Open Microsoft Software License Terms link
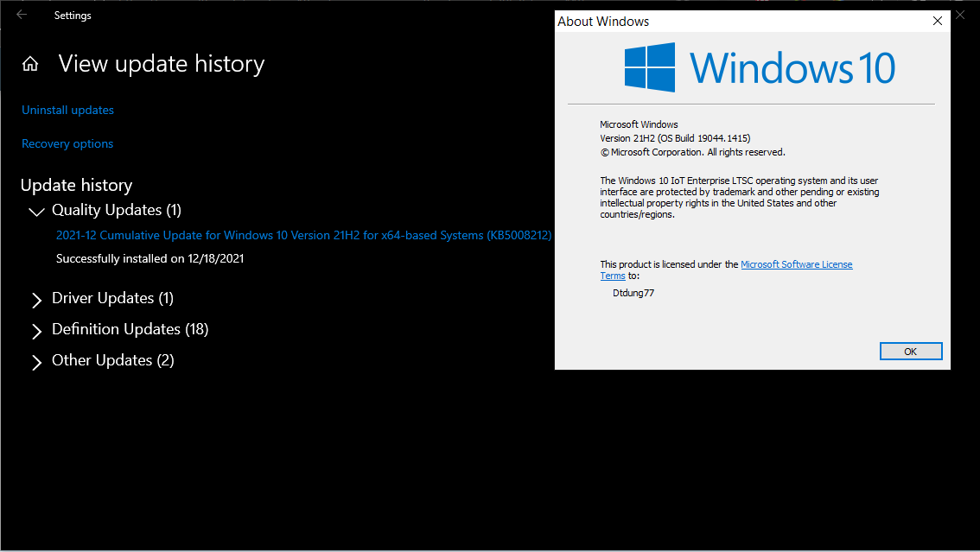 pos(796,264)
